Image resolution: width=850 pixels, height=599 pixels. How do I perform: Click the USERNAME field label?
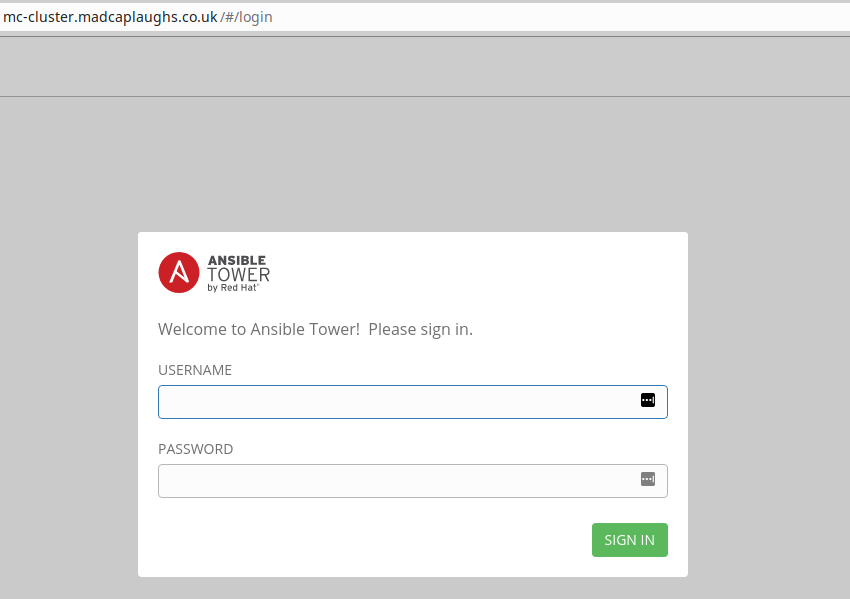click(195, 370)
